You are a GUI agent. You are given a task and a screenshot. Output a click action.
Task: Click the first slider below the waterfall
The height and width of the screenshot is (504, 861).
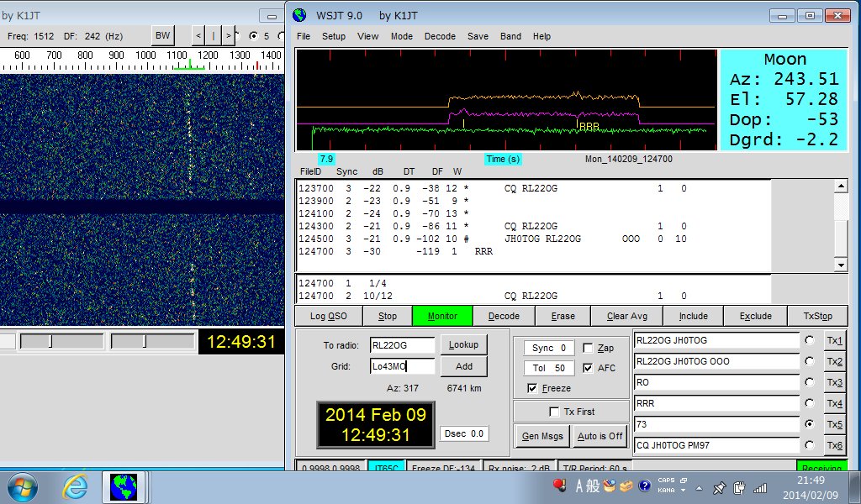(x=61, y=342)
